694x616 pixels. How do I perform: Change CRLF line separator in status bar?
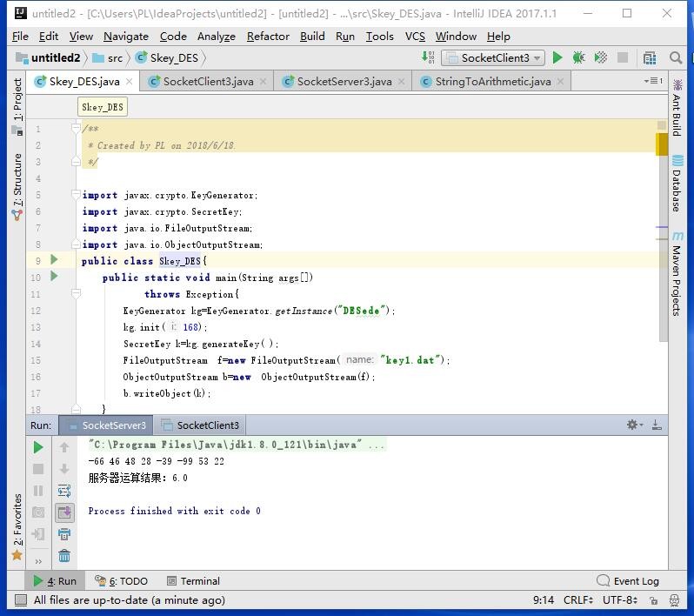coord(578,600)
